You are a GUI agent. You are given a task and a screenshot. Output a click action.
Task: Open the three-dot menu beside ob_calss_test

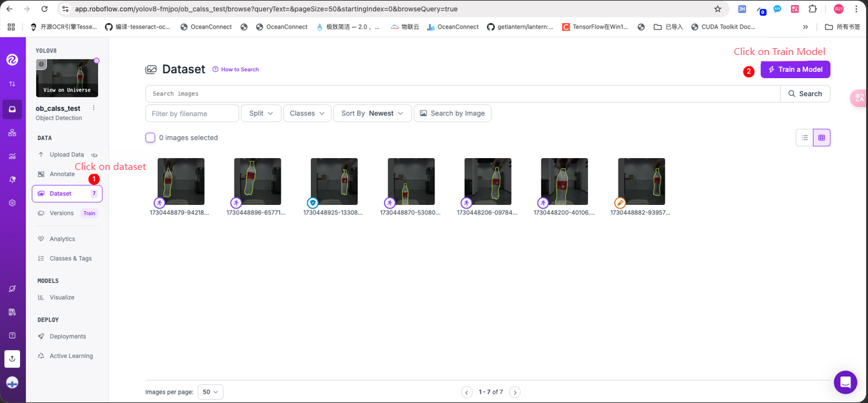(94, 108)
